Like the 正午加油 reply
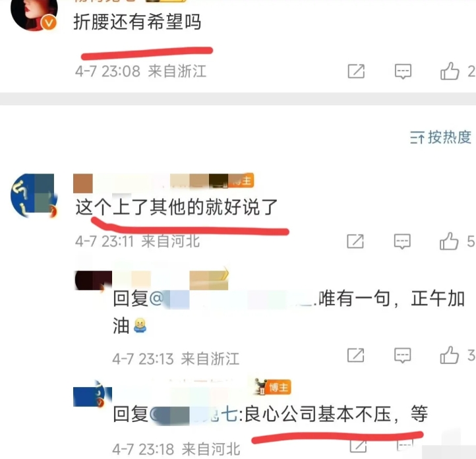476x459 pixels. point(449,355)
